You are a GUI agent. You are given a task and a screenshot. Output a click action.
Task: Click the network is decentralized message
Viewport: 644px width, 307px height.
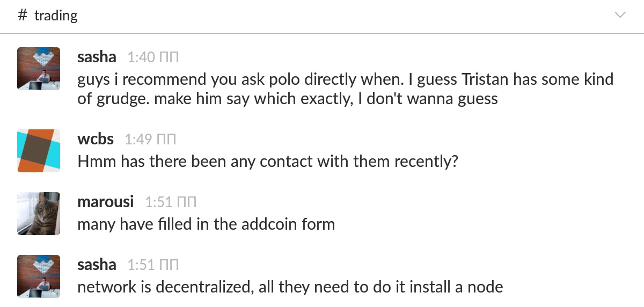290,287
